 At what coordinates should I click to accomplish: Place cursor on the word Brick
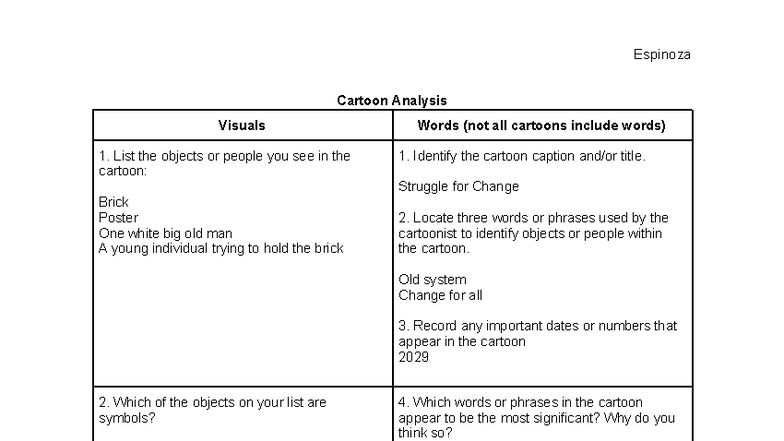click(114, 202)
